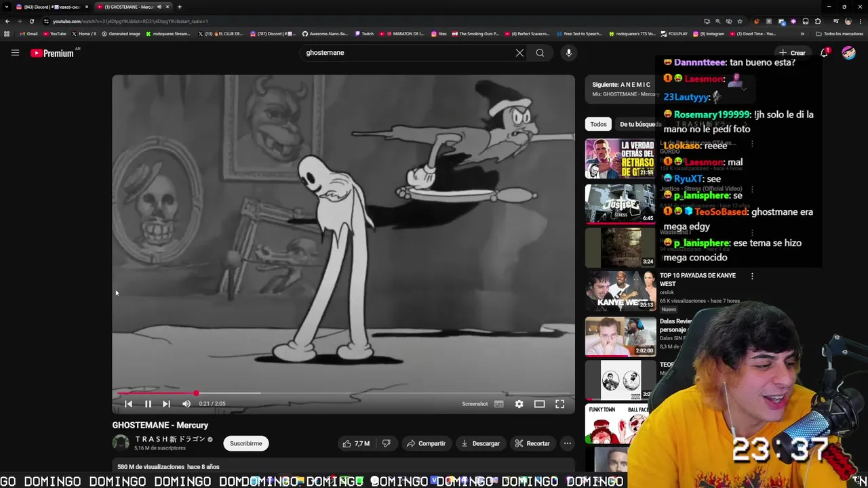Start voice search with the microphone
The height and width of the screenshot is (488, 868).
coord(569,53)
